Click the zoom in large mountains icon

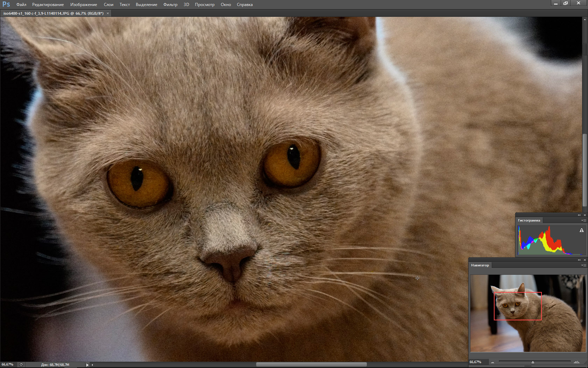click(576, 362)
